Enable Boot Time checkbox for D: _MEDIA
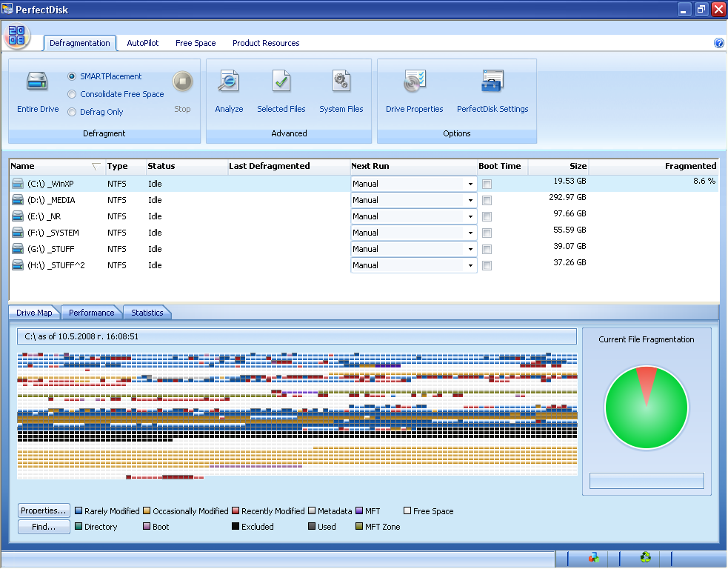The image size is (728, 569). point(487,200)
